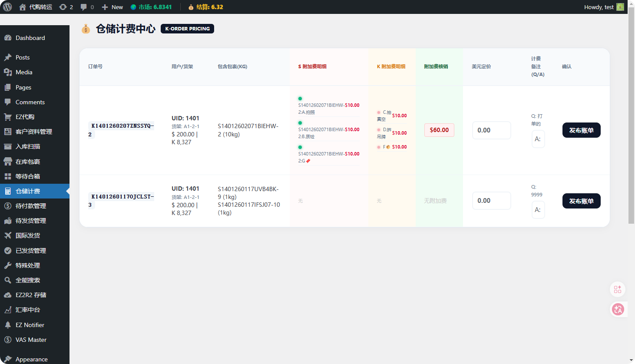635x364 pixels.
Task: Click the user avatar next to Howdy, test
Action: 620,7
